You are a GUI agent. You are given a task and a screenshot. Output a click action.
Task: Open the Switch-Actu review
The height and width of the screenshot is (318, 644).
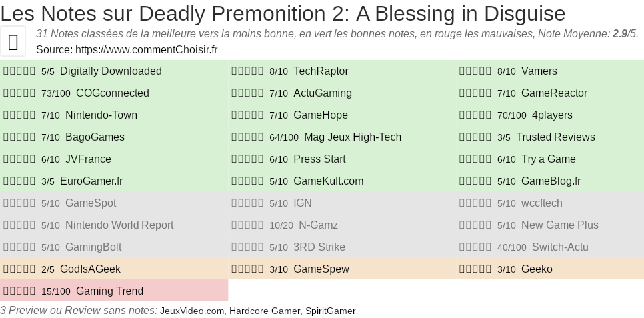point(559,247)
